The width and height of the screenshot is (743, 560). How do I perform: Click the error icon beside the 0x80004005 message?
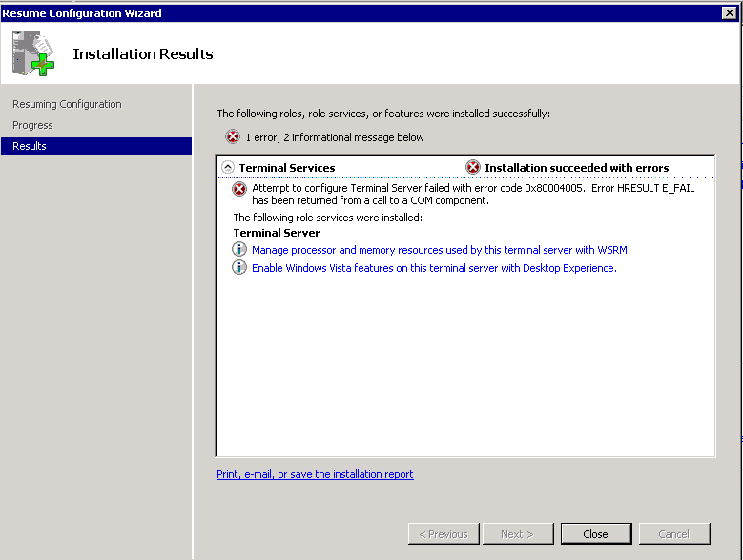(239, 189)
